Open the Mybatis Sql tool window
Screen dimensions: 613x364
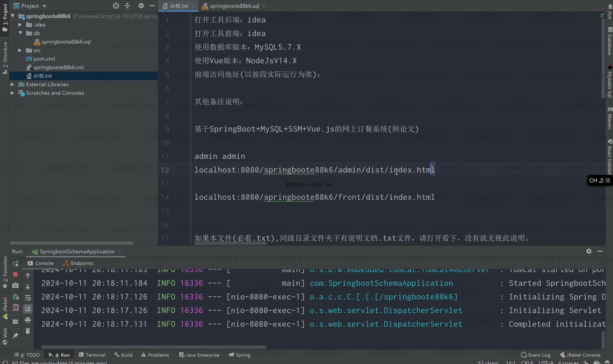[610, 81]
